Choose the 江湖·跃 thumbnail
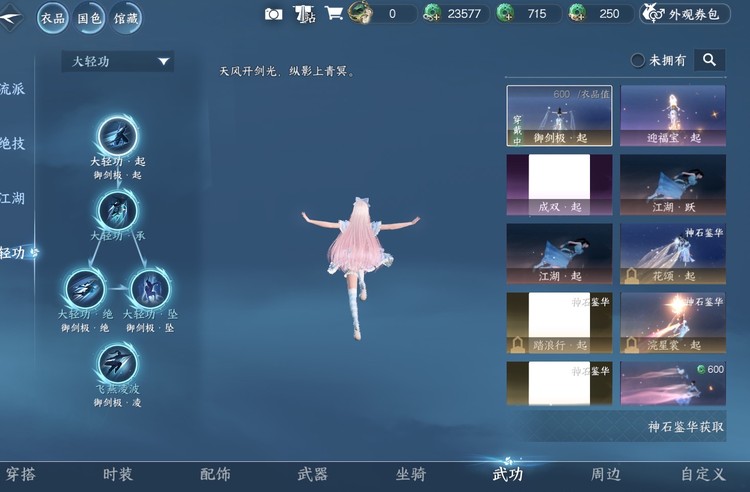Screen dimensions: 750x492 [673, 185]
